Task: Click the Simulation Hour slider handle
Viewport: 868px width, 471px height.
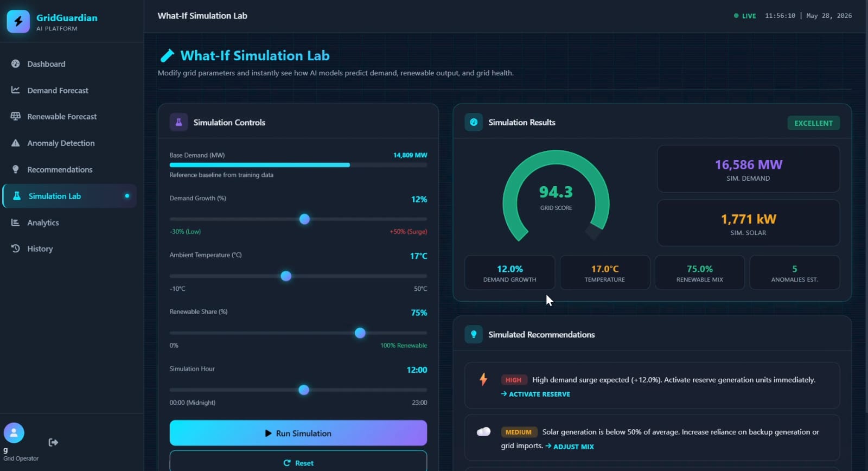Action: (x=304, y=390)
